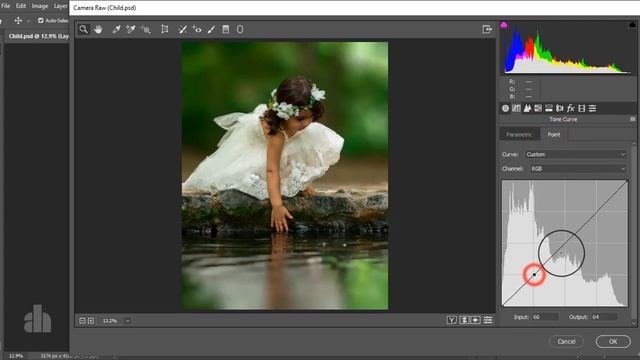The height and width of the screenshot is (360, 640).
Task: Open the preview preferences menu icon
Action: tap(488, 320)
